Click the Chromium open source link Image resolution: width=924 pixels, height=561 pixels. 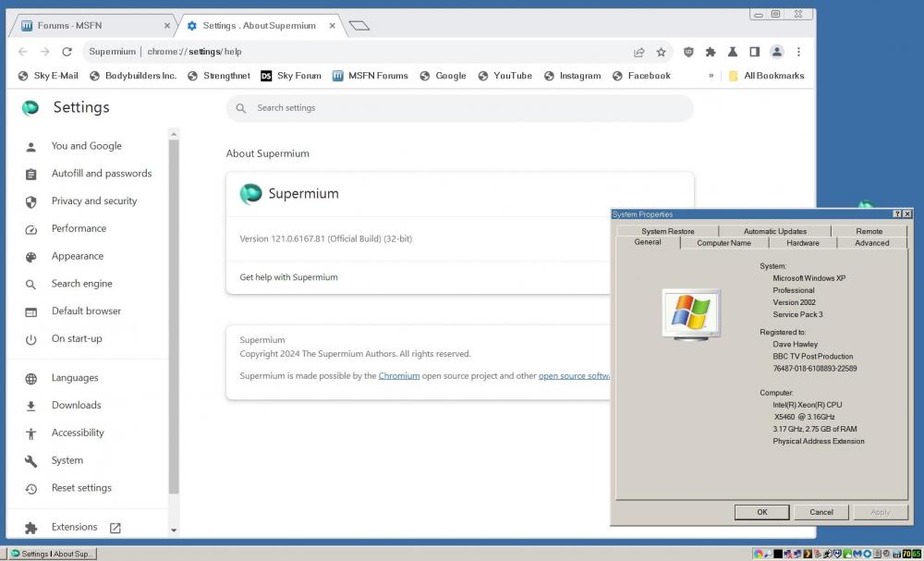(399, 376)
